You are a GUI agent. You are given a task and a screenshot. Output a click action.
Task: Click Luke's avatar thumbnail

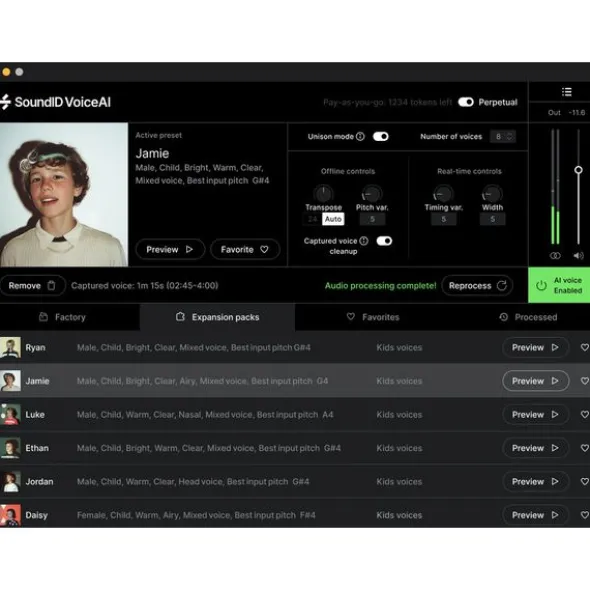click(x=10, y=414)
